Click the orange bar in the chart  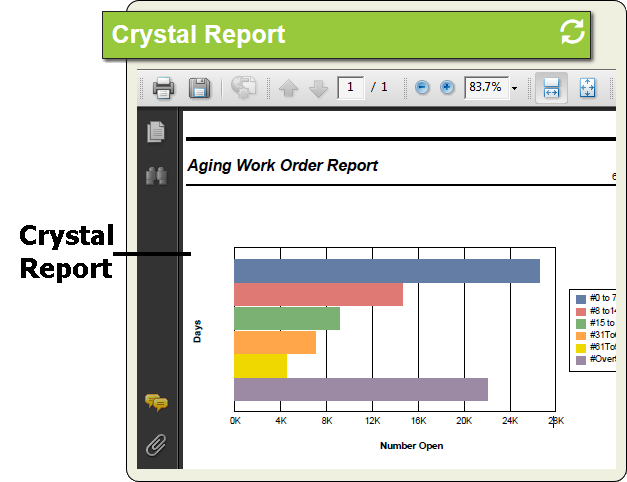coord(275,342)
